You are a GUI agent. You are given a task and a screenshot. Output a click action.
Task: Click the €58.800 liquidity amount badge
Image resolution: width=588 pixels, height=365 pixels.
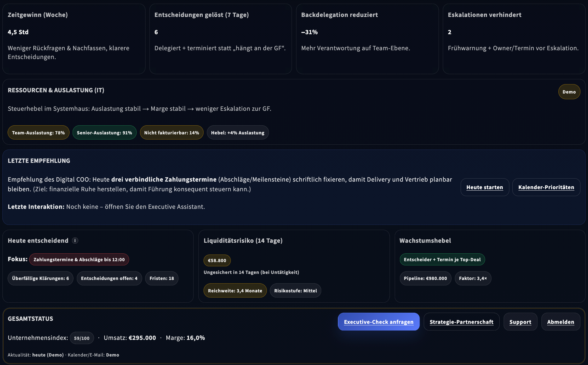[217, 260]
